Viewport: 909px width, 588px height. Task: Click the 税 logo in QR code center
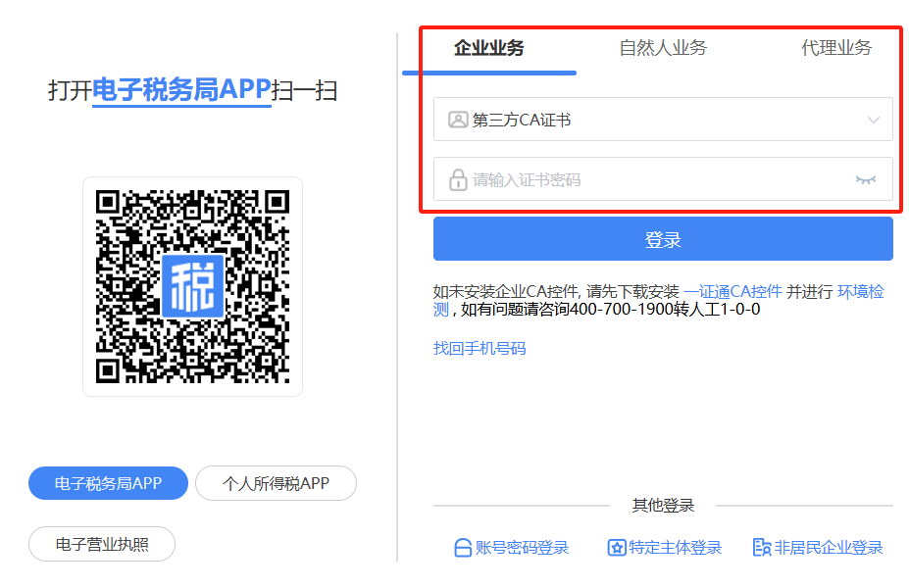[192, 286]
